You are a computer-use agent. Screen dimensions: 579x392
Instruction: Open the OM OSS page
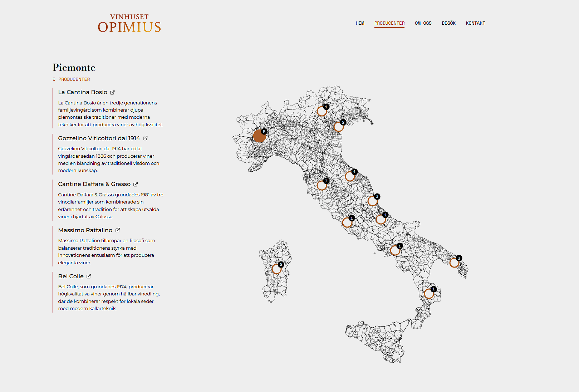tap(423, 23)
